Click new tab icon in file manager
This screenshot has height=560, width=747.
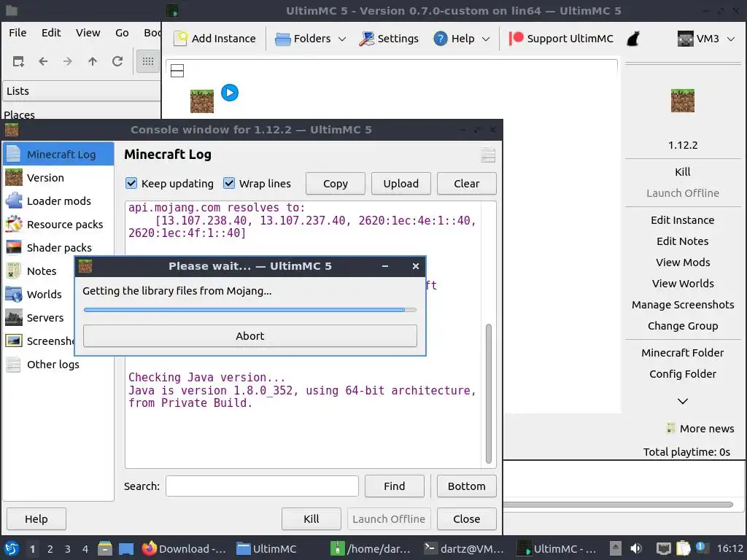tap(18, 61)
